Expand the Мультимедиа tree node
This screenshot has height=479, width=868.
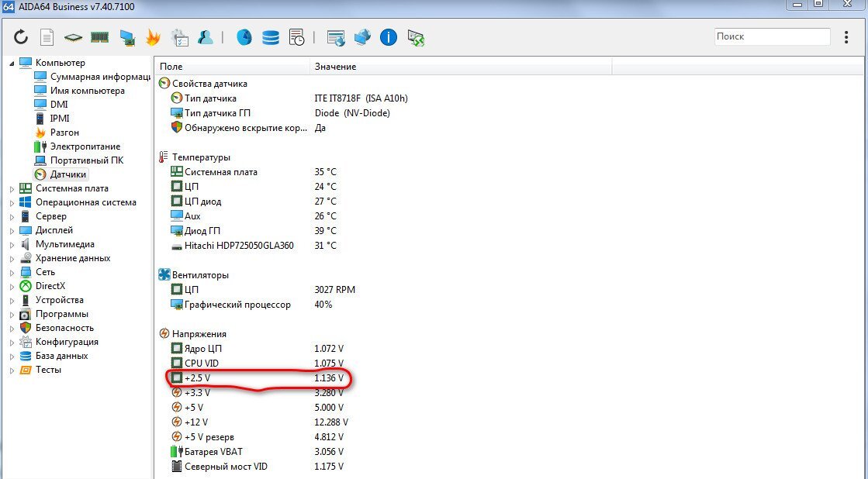12,244
